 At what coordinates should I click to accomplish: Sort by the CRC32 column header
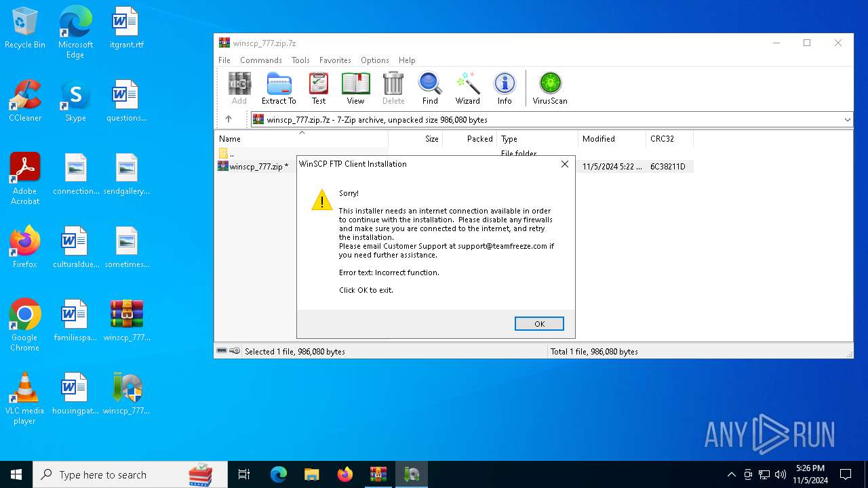pos(669,139)
